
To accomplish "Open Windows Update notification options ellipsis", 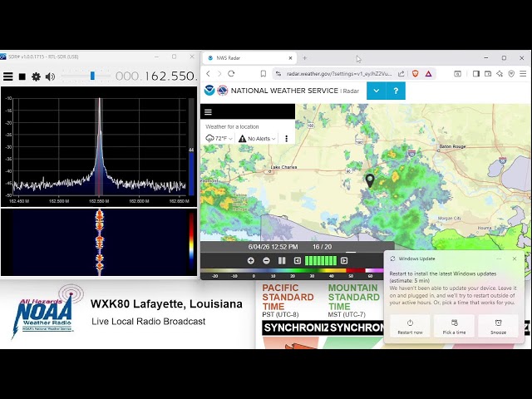I will [x=499, y=259].
